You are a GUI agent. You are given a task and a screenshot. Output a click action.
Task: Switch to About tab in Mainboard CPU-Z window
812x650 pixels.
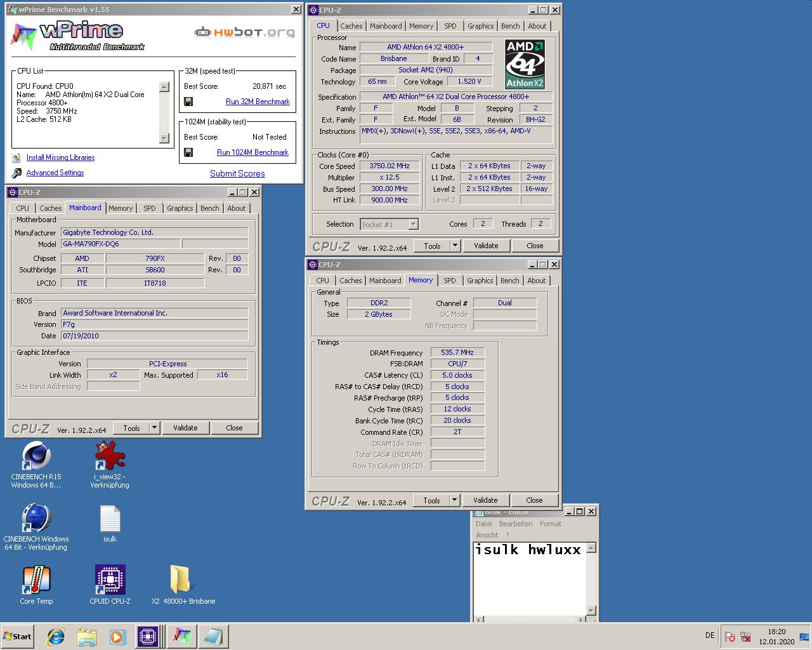[237, 208]
